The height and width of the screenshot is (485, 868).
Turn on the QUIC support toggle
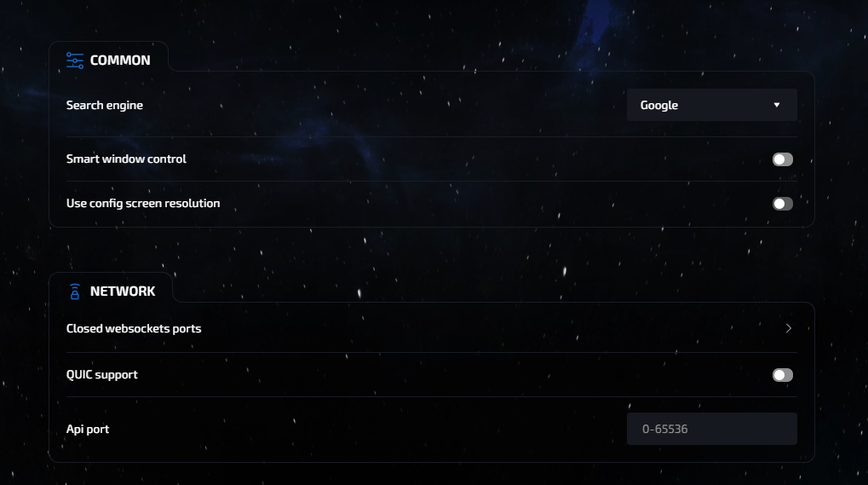click(782, 375)
